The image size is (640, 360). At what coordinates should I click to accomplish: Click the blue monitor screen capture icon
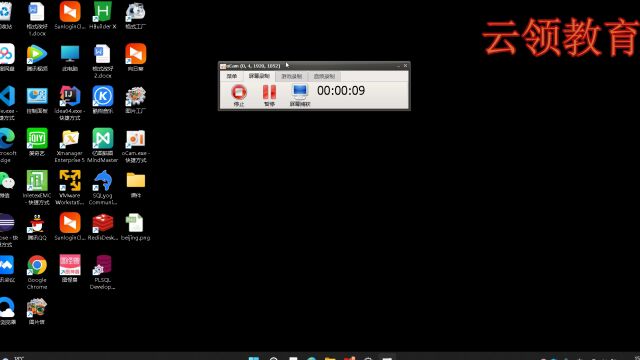coord(300,95)
